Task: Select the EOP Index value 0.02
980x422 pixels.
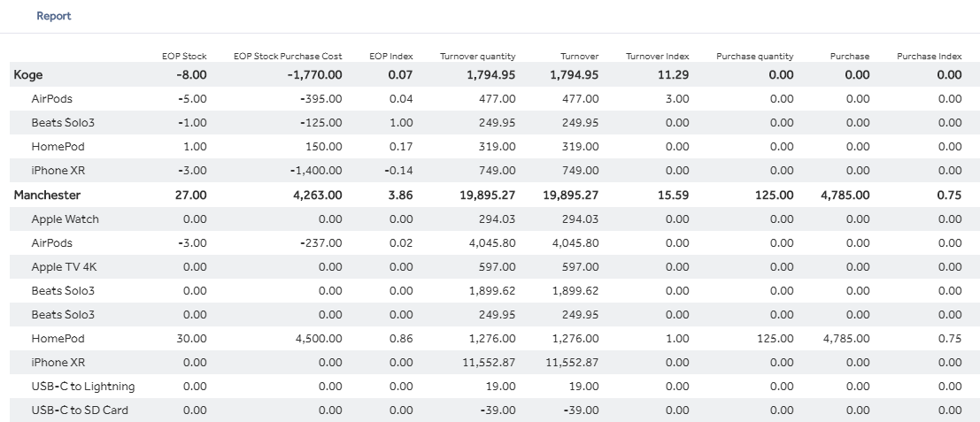Action: coord(401,242)
